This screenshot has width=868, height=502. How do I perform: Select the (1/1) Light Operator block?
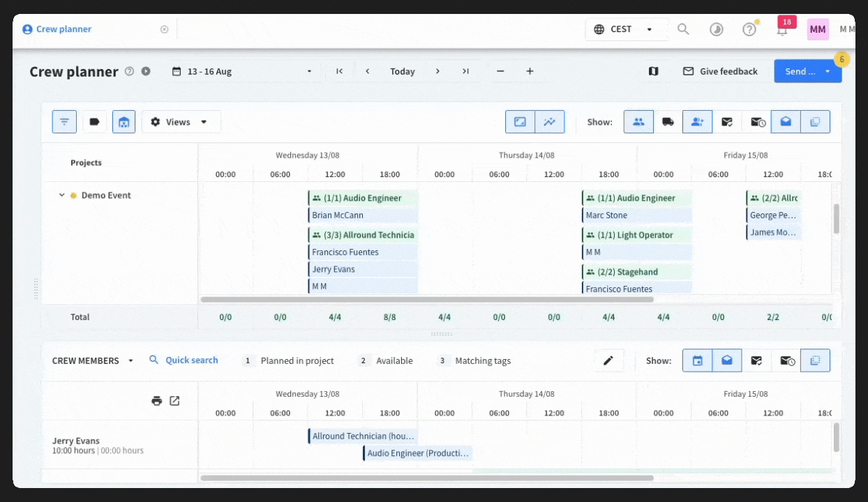637,235
